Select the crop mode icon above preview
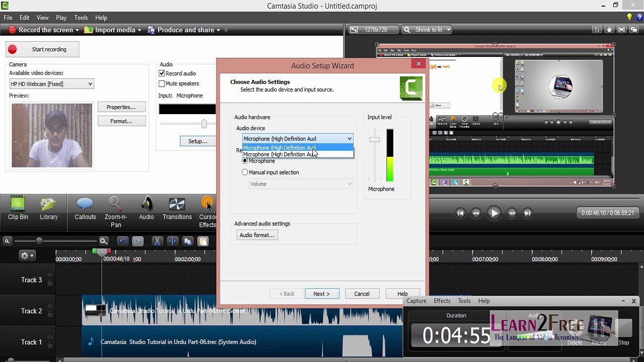 pos(597,30)
